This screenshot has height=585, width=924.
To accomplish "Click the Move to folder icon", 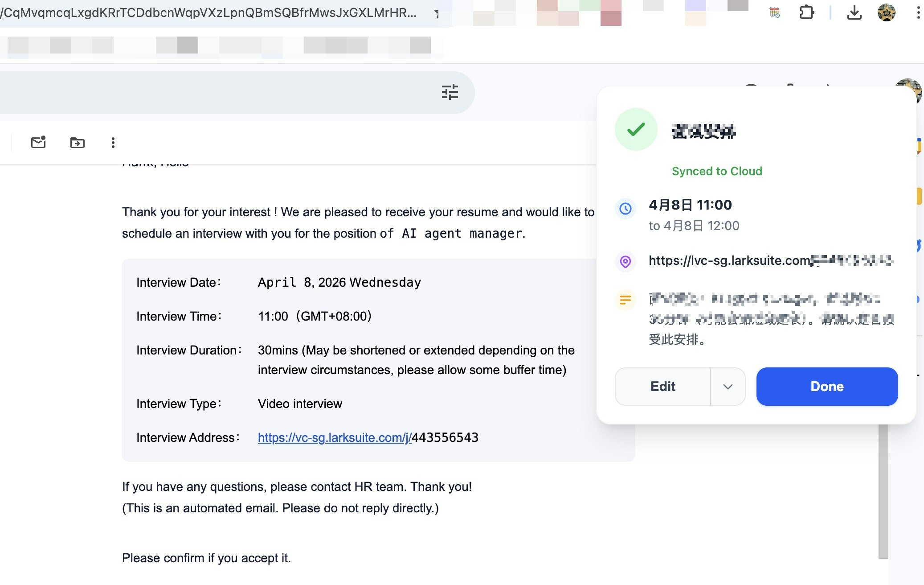I will click(x=77, y=143).
